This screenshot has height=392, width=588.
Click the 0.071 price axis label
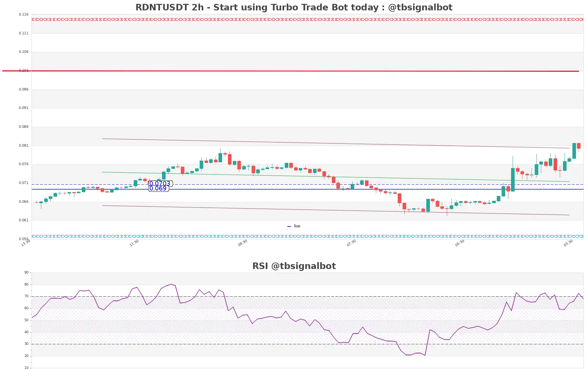click(x=24, y=183)
